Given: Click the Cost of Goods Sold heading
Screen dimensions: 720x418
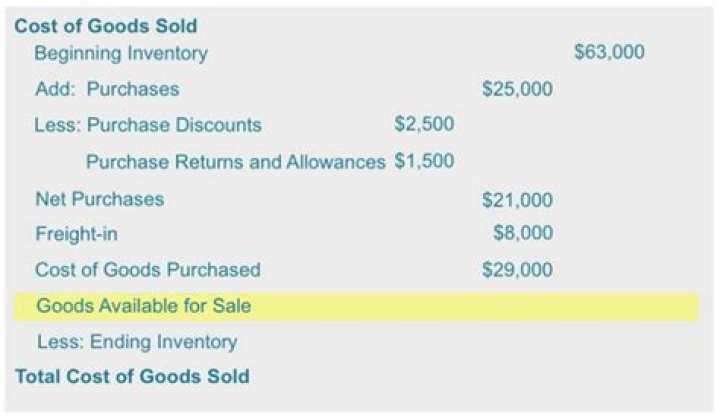Looking at the screenshot, I should (105, 26).
